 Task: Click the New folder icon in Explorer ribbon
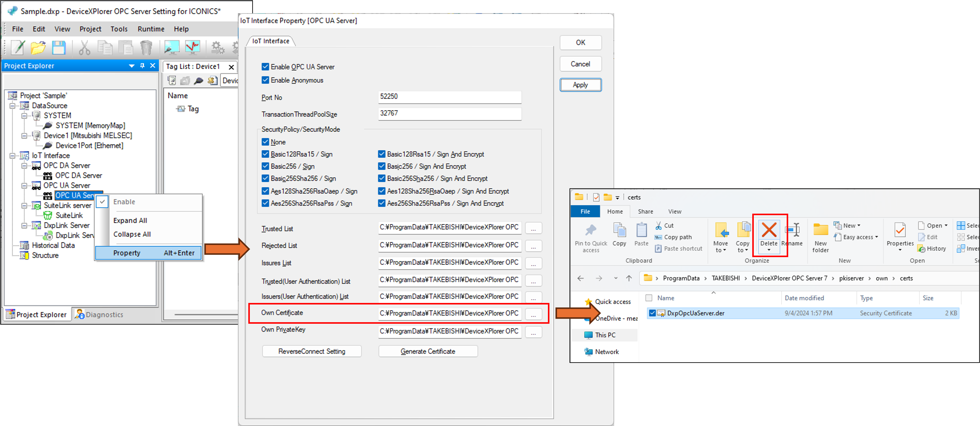(821, 230)
